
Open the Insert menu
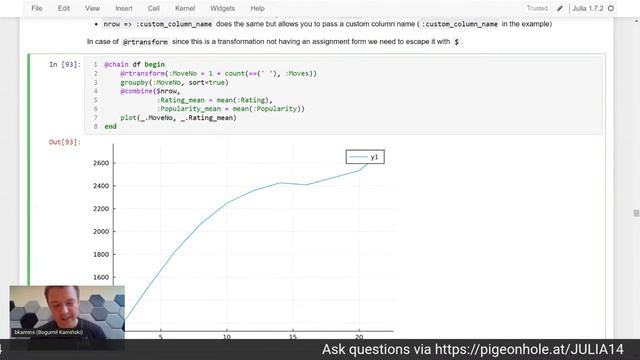[124, 8]
